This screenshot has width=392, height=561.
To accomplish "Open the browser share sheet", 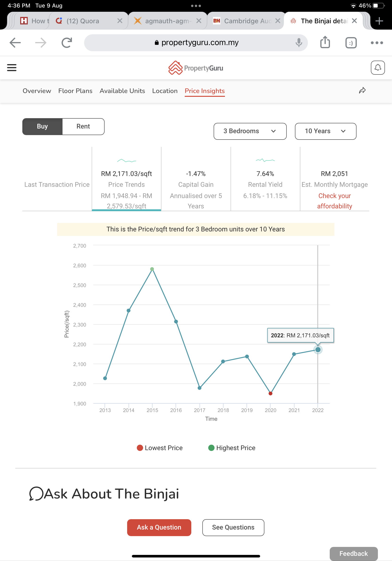I will pos(325,42).
